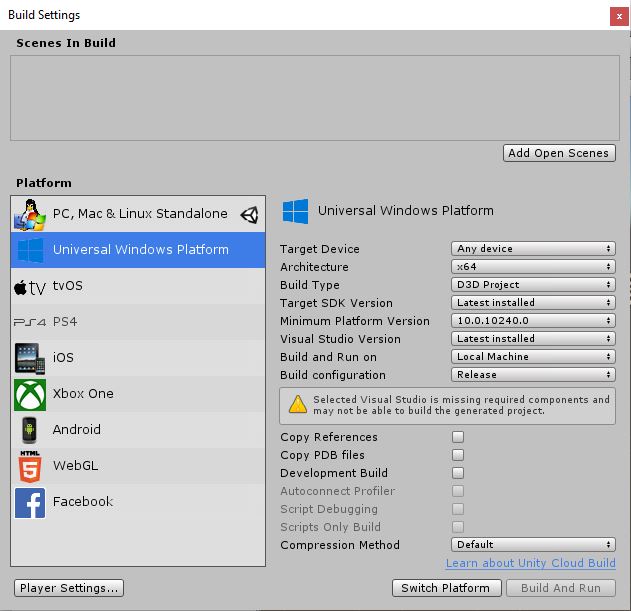Click the PS4 logo icon
Image resolution: width=631 pixels, height=611 pixels.
[30, 322]
